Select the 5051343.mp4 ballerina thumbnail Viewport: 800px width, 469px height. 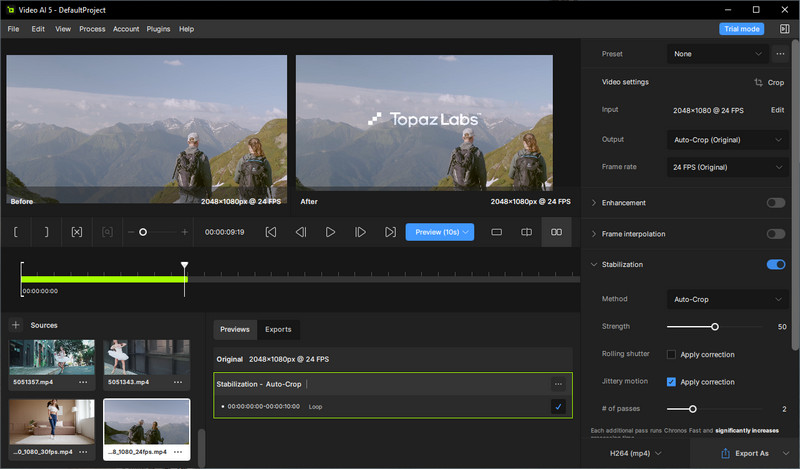(x=146, y=357)
